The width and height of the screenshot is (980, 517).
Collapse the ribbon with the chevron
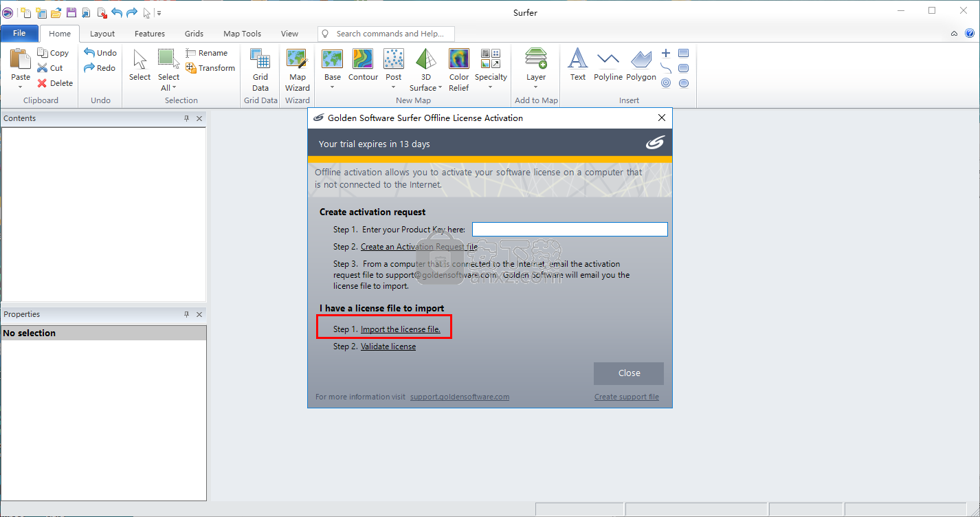[954, 34]
